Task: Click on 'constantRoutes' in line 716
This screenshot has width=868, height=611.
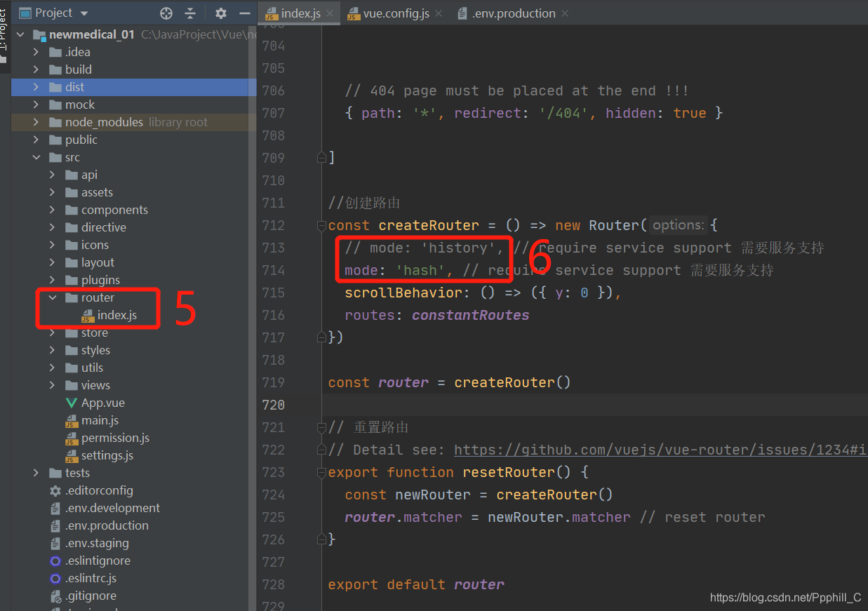Action: pyautogui.click(x=470, y=315)
